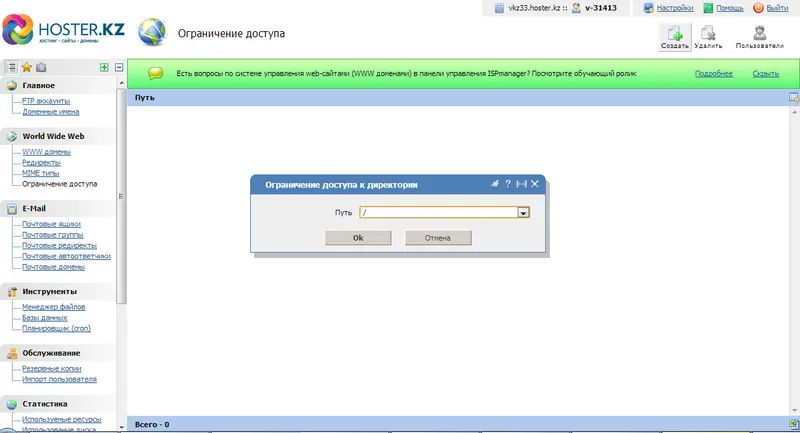Collapse the Главное section
Viewport: 800px width, 433px height.
point(58,85)
